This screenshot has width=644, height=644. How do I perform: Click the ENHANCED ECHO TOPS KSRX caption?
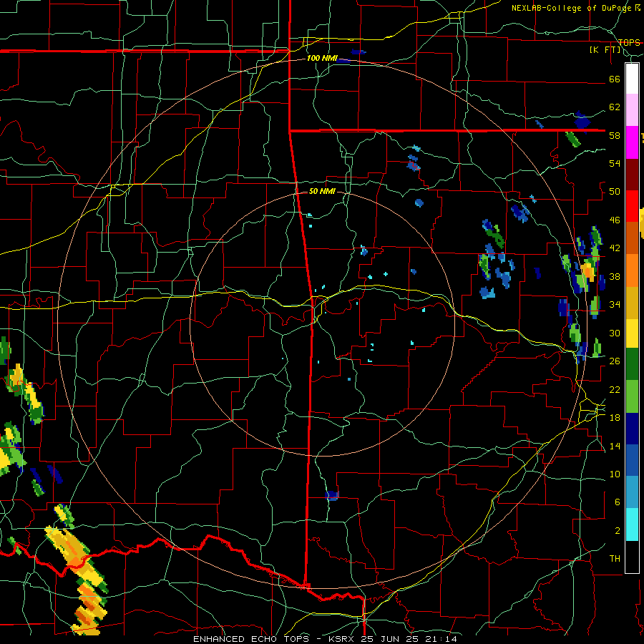tap(324, 639)
